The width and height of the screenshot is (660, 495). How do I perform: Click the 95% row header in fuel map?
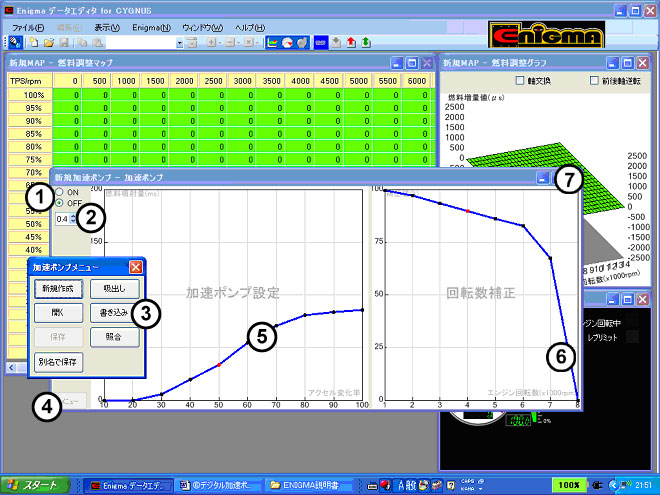30,108
